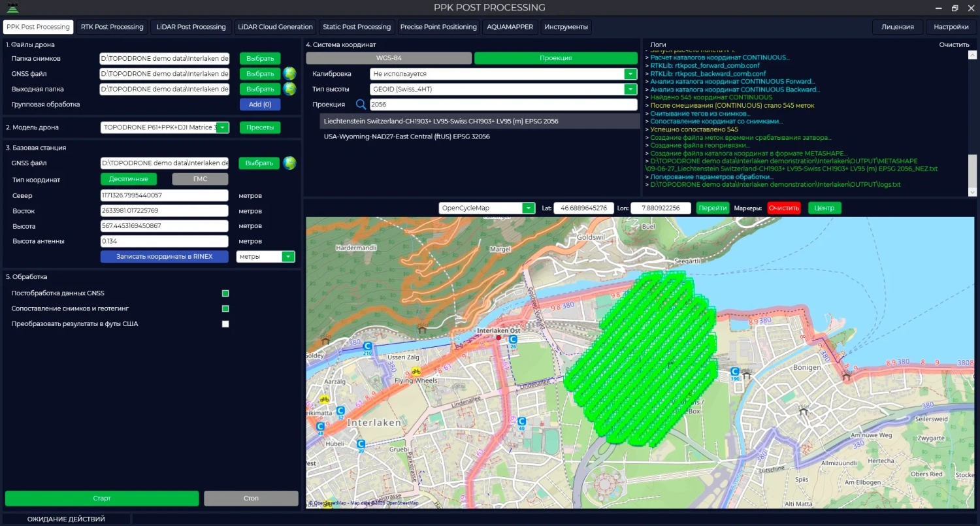Screen dimensions: 980x526
Task: Click Выбрать for Папка снимков
Action: pyautogui.click(x=260, y=58)
